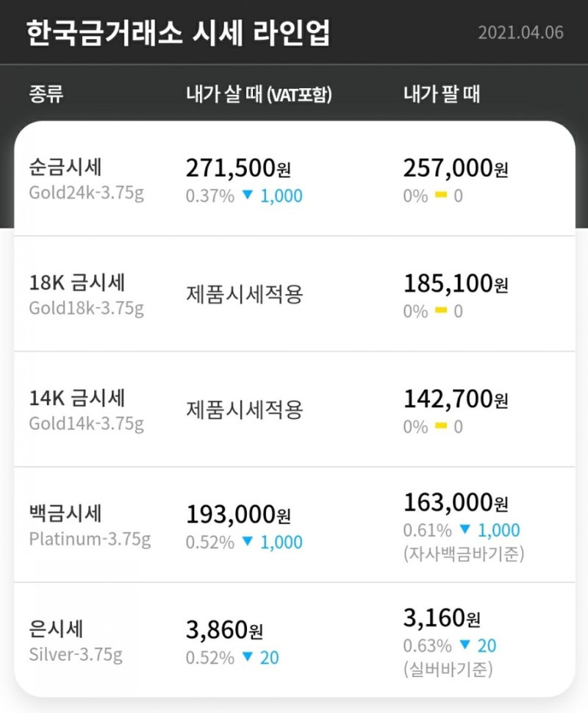Select the 14K 금시세 row label
This screenshot has width=588, height=713.
point(87,410)
